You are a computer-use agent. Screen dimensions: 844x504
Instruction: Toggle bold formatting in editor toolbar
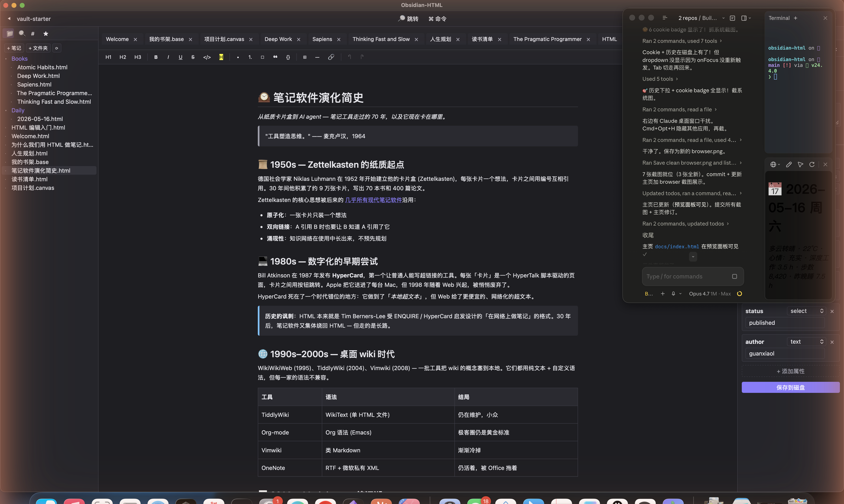pos(156,57)
